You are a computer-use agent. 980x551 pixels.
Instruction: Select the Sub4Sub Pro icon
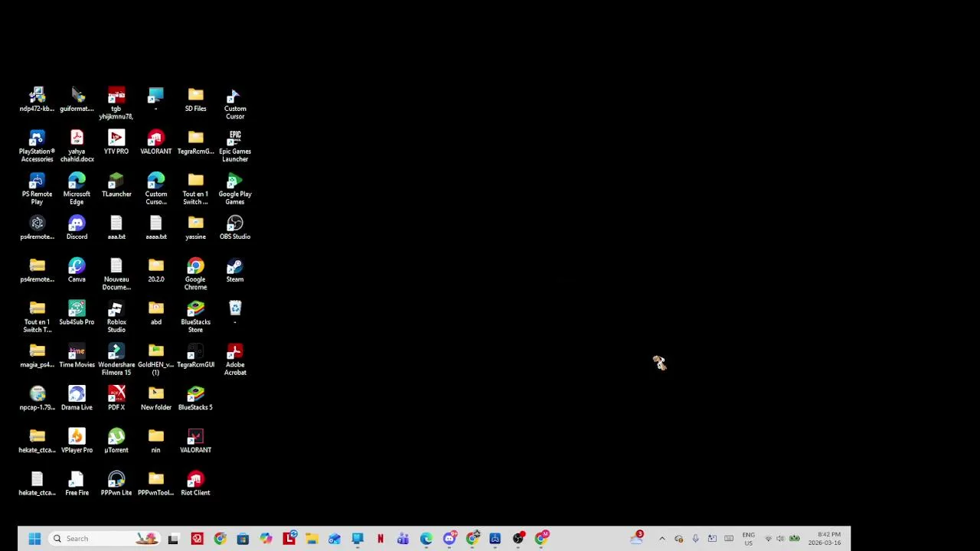click(77, 312)
